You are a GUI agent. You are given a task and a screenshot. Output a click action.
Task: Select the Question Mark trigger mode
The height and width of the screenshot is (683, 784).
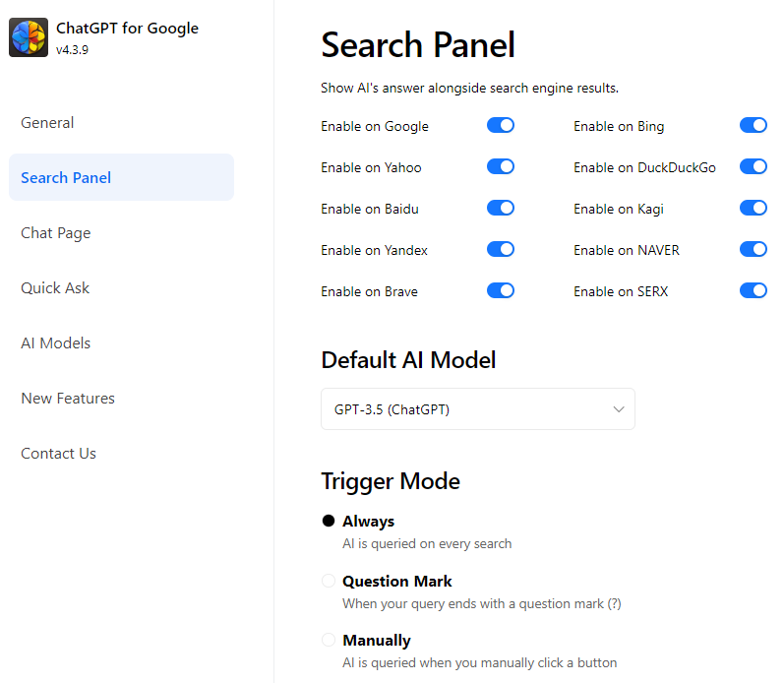pyautogui.click(x=329, y=581)
